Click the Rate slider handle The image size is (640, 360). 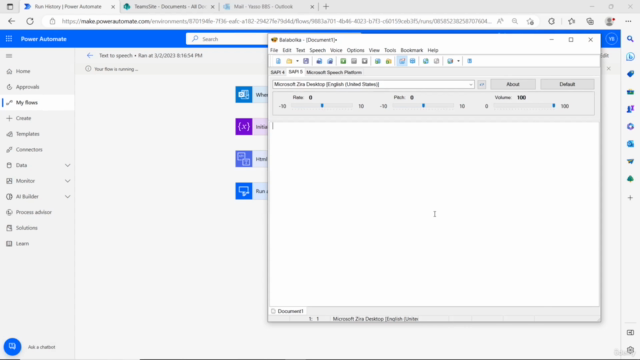point(322,106)
